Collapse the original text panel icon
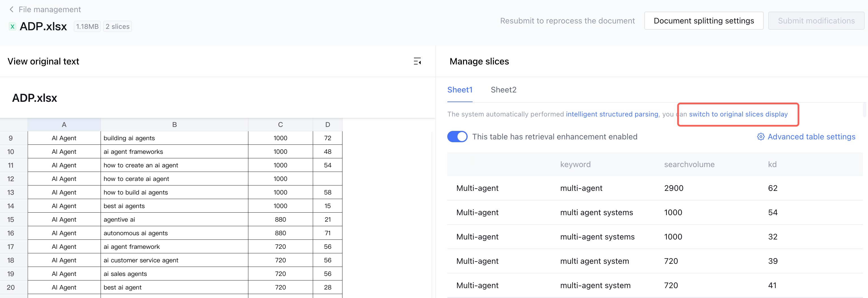This screenshot has width=868, height=298. [417, 61]
